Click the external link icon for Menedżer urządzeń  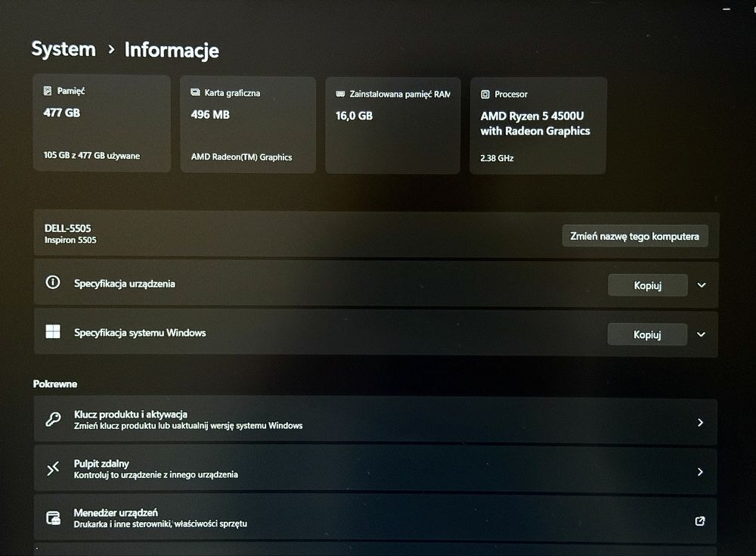(x=700, y=521)
